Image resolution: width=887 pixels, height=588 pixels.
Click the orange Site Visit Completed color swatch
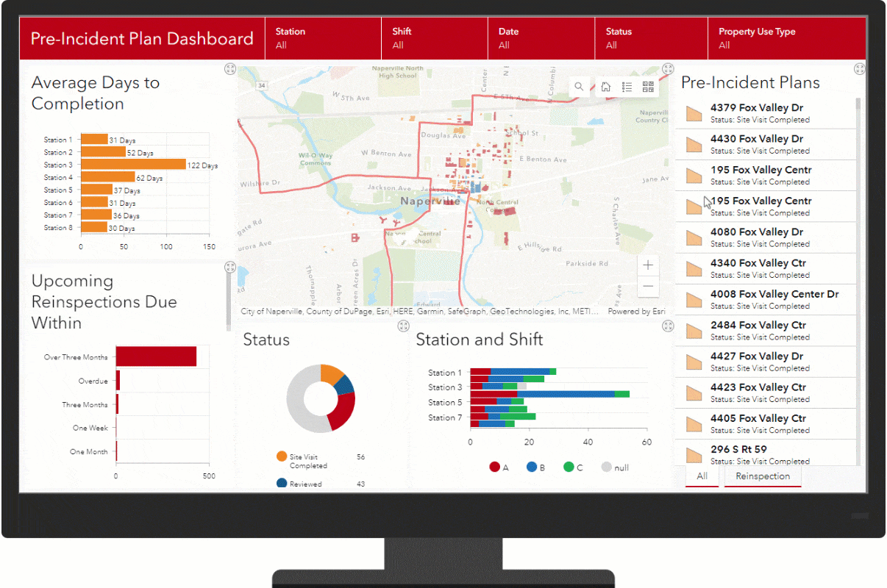coord(281,456)
